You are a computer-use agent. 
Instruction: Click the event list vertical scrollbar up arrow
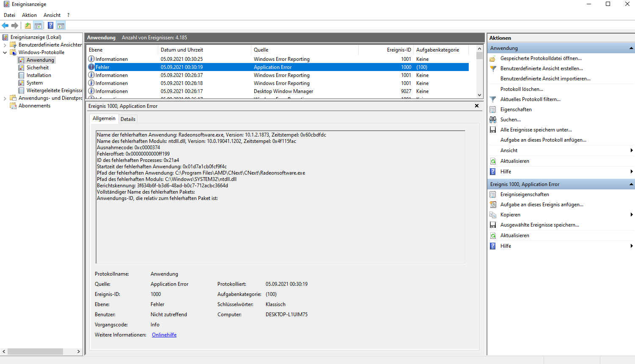[x=479, y=48]
